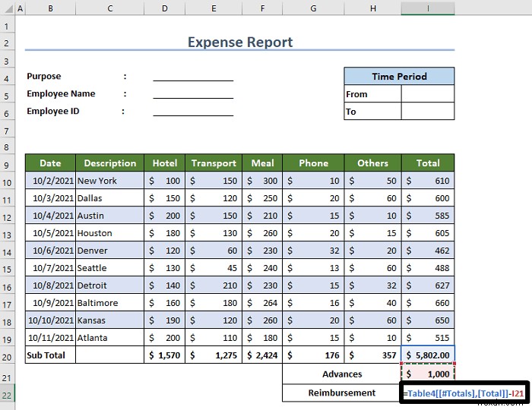The image size is (532, 410).
Task: Select the Dallas description cell
Action: 110,198
